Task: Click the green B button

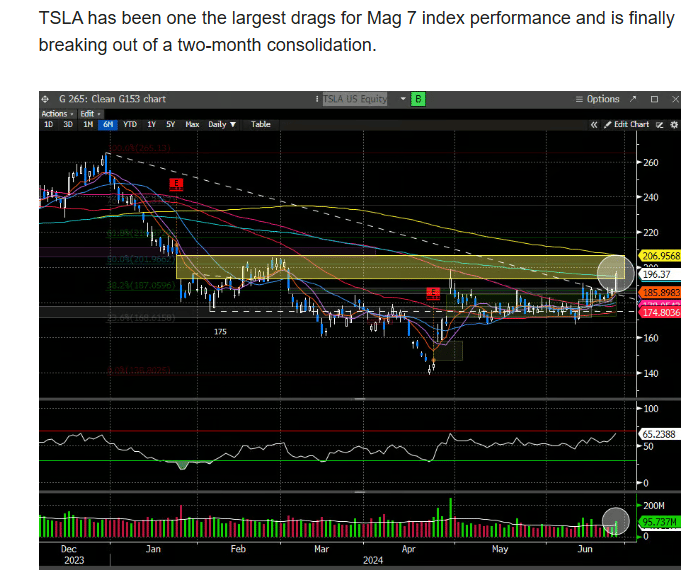Action: pyautogui.click(x=418, y=99)
